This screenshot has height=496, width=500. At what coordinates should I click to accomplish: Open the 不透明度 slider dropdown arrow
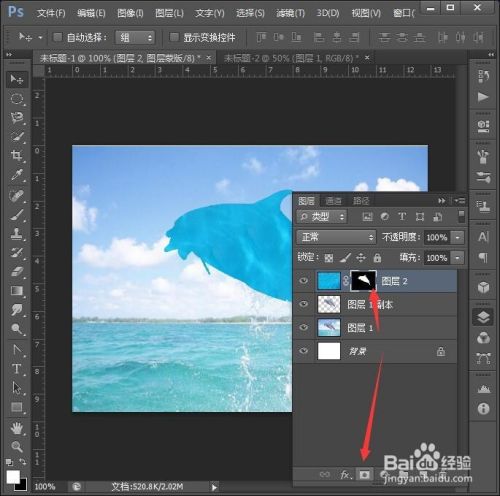click(457, 237)
